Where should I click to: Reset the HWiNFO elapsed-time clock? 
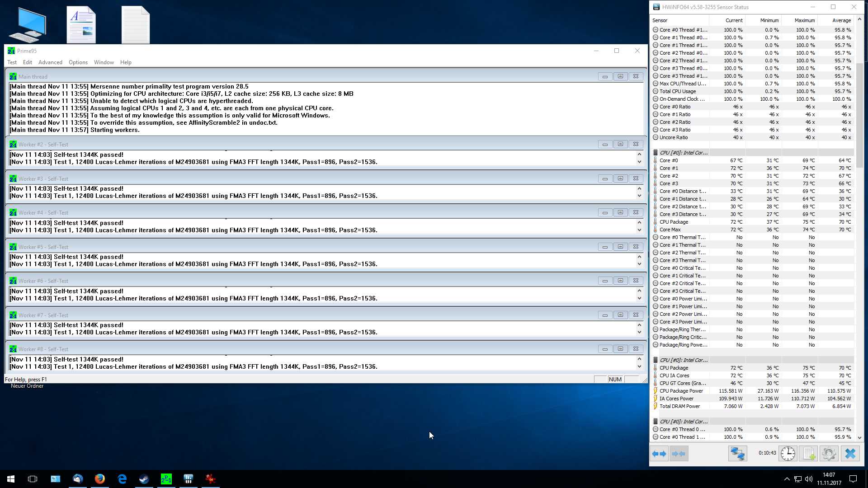click(x=788, y=453)
